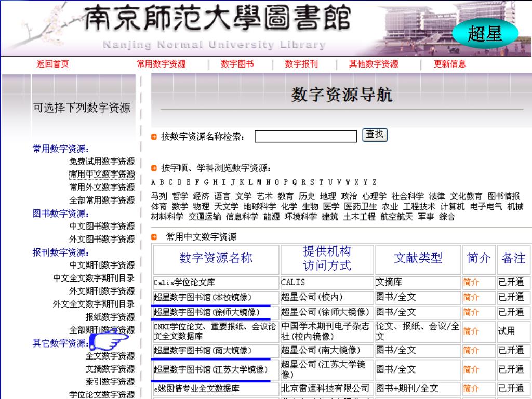Click the 返回首页 link
Image resolution: width=532 pixels, height=399 pixels.
click(52, 64)
